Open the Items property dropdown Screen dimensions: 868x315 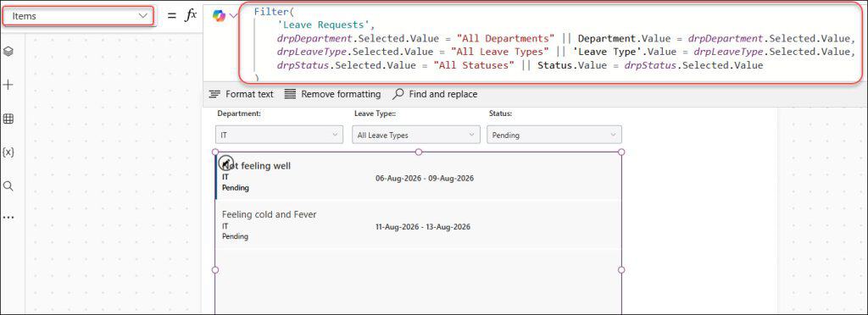[x=78, y=16]
